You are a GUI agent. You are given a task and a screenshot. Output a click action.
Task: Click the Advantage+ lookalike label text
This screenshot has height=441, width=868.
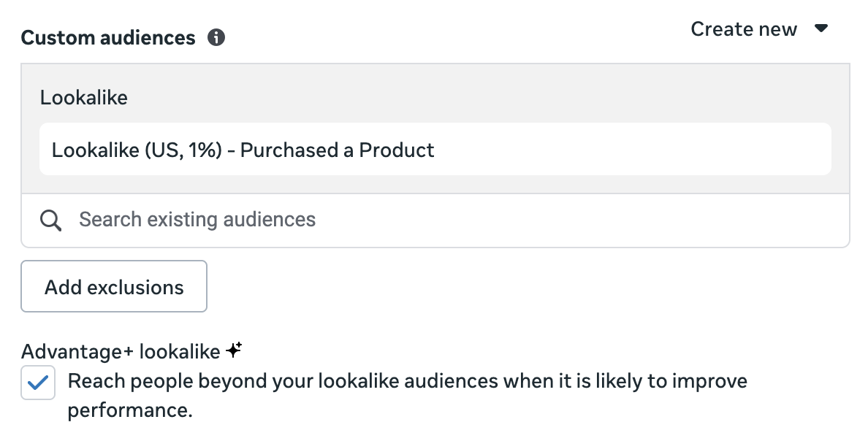[x=121, y=352]
